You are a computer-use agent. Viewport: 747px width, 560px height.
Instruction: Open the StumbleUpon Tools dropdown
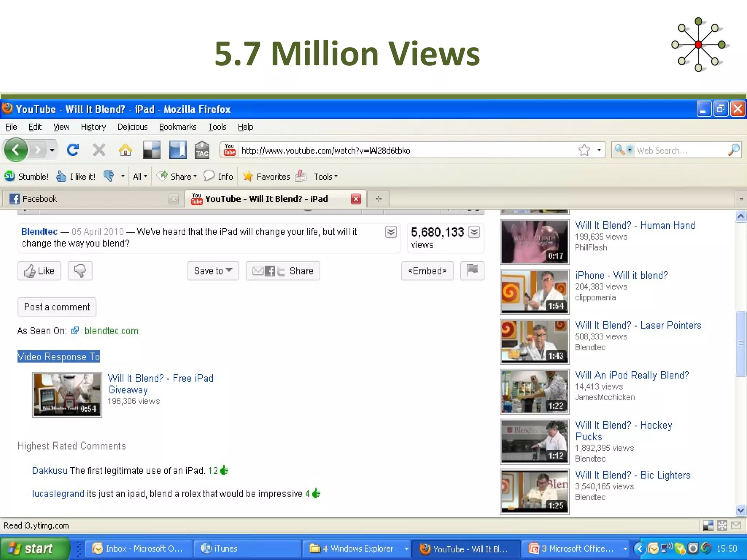click(x=326, y=176)
